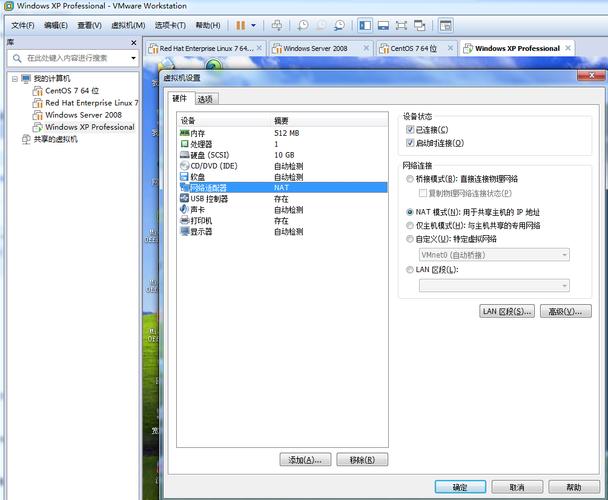608x500 pixels.
Task: Select the 网络适配器 device row
Action: (283, 188)
